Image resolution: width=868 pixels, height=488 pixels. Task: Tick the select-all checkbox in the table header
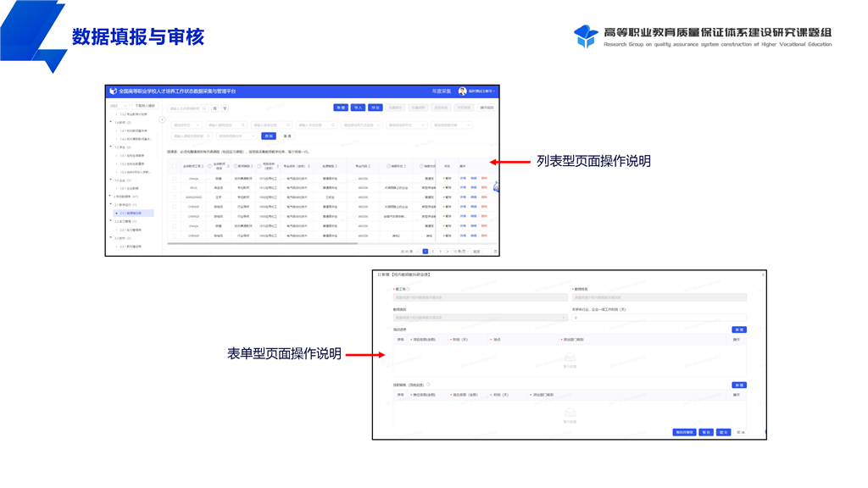point(175,166)
